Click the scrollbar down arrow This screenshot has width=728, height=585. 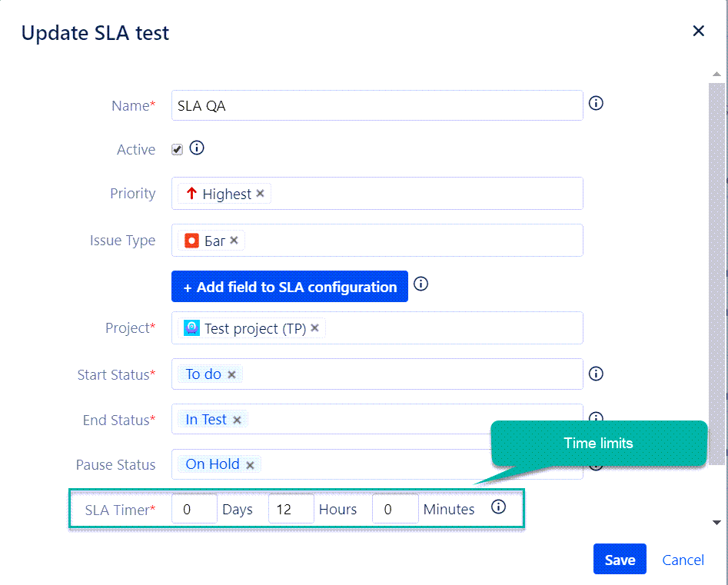pos(716,523)
